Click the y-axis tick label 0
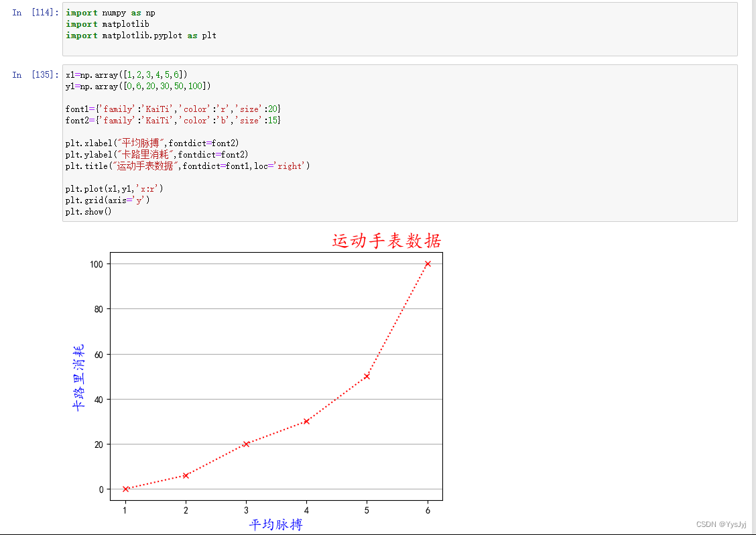The width and height of the screenshot is (756, 535). tap(101, 489)
